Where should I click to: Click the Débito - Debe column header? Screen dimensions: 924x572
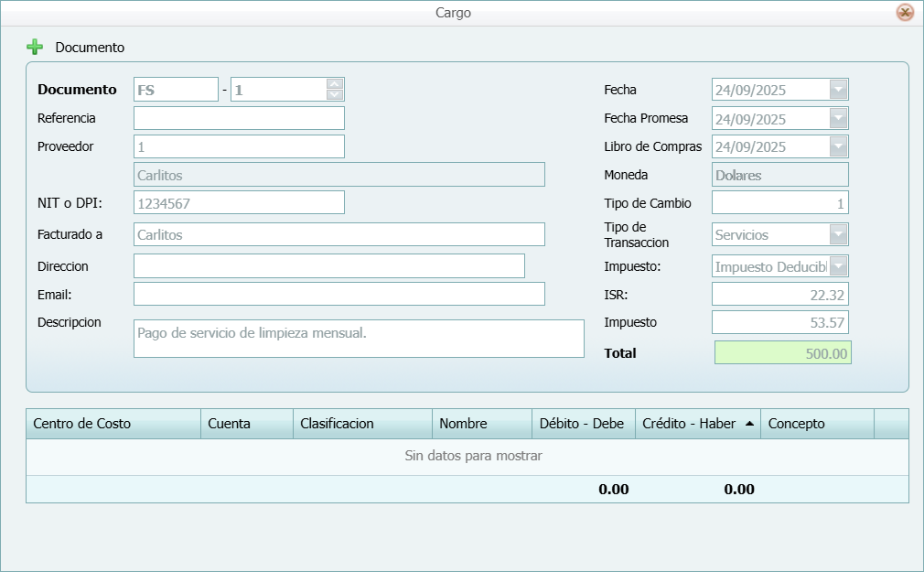point(582,424)
